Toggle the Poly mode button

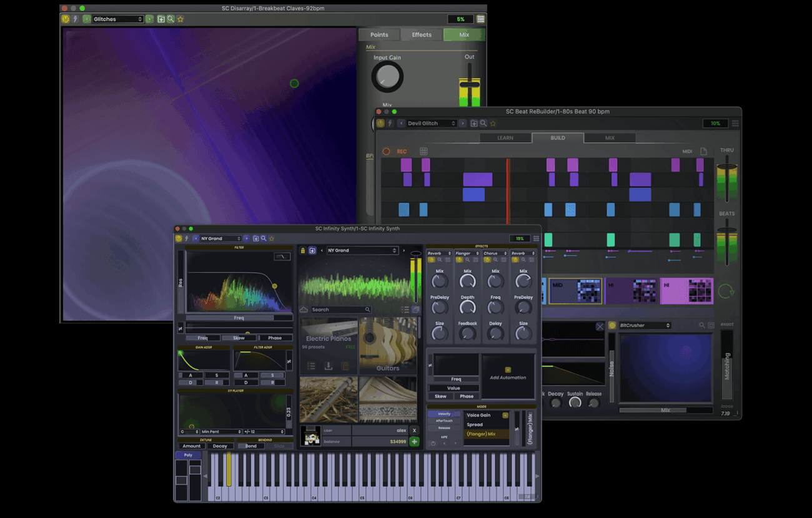(188, 455)
